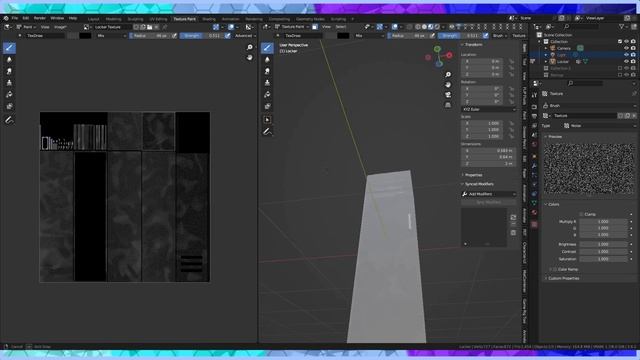640x360 pixels.
Task: Toggle viewport visibility eye for Locker
Action: [x=627, y=62]
